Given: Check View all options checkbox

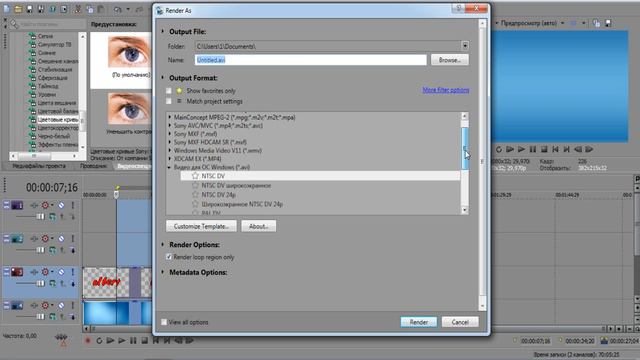Looking at the screenshot, I should 164,322.
